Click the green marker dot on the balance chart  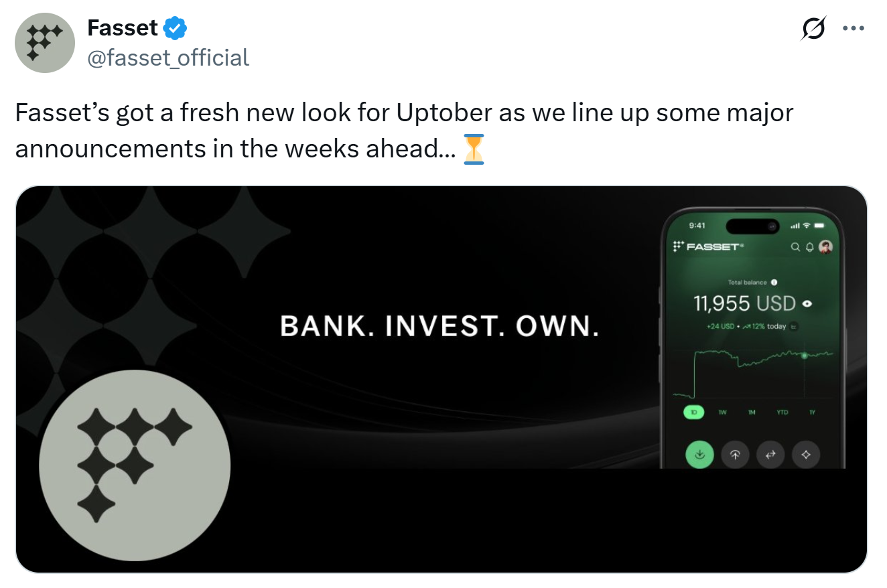tap(805, 355)
